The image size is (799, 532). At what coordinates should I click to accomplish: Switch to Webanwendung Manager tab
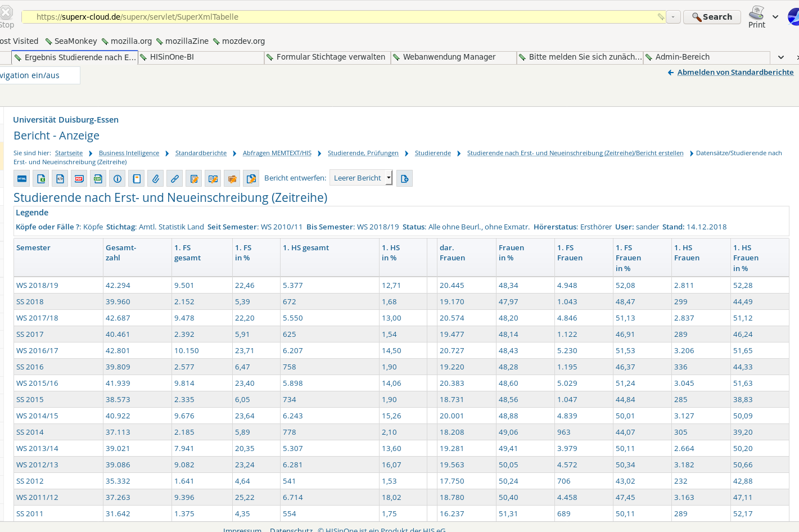(454, 57)
